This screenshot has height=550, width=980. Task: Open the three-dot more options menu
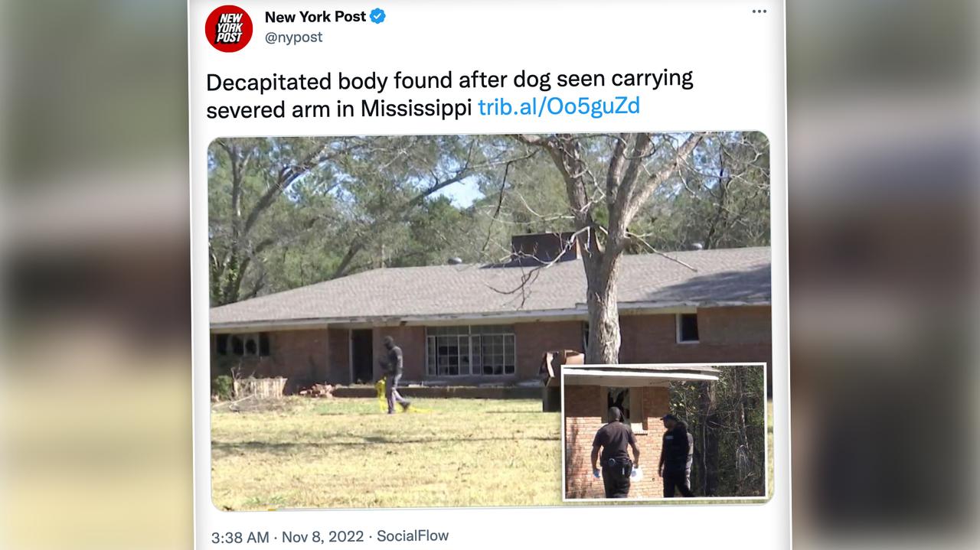click(x=759, y=11)
